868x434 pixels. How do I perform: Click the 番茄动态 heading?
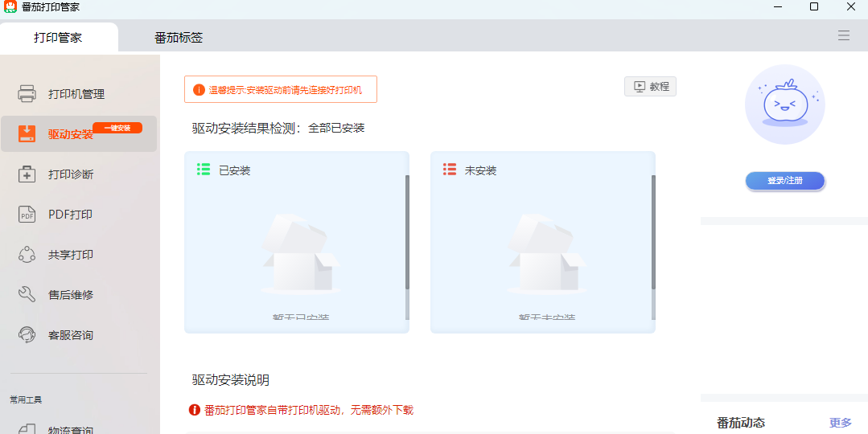pyautogui.click(x=741, y=423)
